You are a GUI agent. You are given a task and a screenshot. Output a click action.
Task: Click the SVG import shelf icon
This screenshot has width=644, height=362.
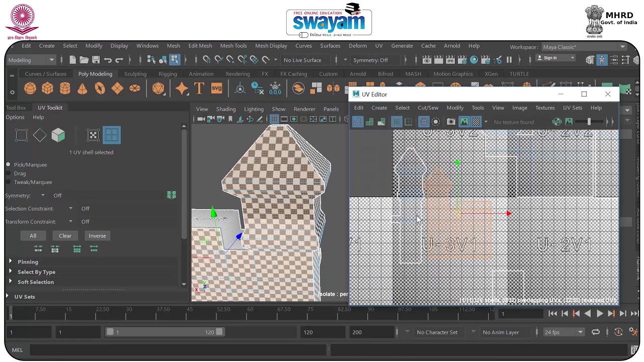[x=216, y=88]
